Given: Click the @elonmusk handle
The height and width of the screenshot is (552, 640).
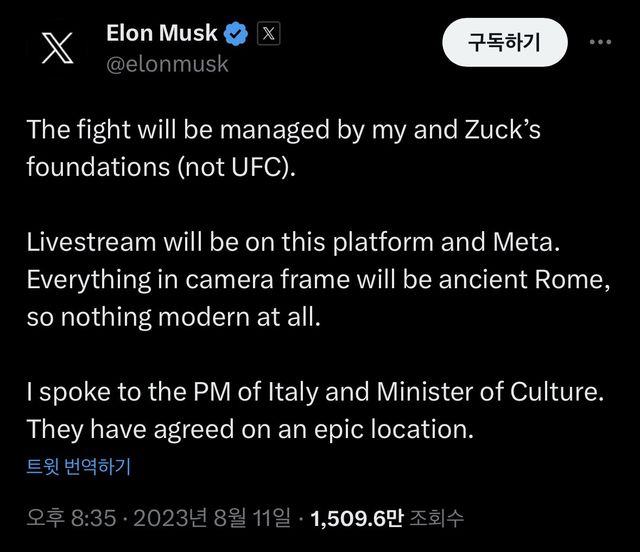Looking at the screenshot, I should coord(167,64).
